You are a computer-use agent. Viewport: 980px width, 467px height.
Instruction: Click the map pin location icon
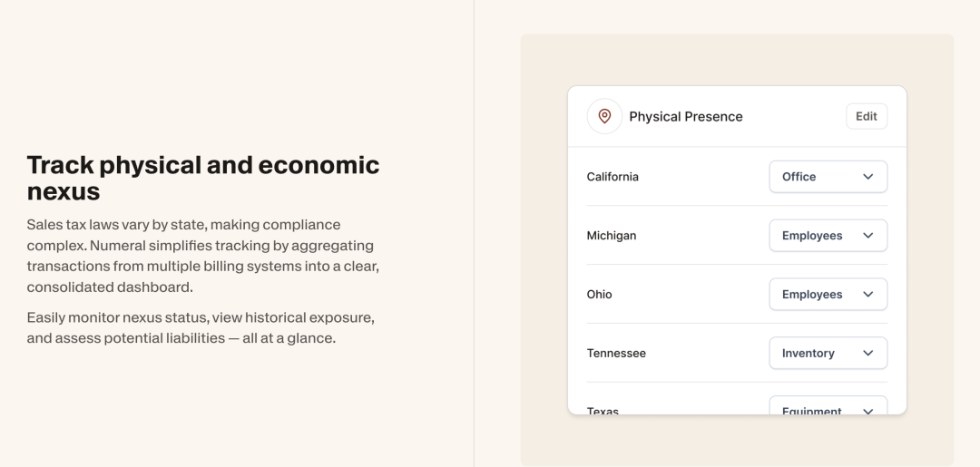pyautogui.click(x=604, y=116)
